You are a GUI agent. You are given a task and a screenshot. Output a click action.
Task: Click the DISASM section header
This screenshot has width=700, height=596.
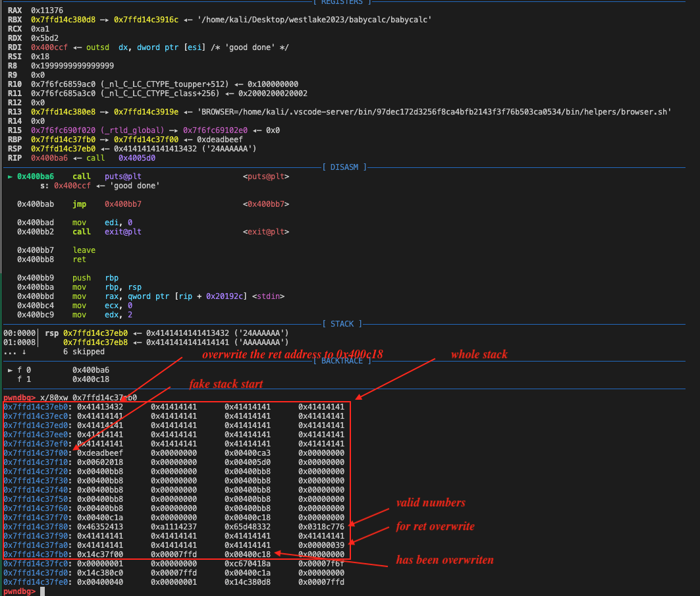click(x=340, y=167)
